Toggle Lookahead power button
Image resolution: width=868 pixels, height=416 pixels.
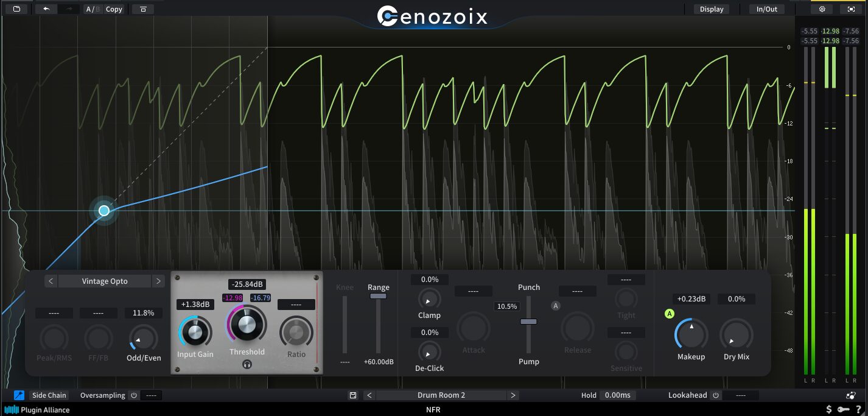(x=716, y=395)
